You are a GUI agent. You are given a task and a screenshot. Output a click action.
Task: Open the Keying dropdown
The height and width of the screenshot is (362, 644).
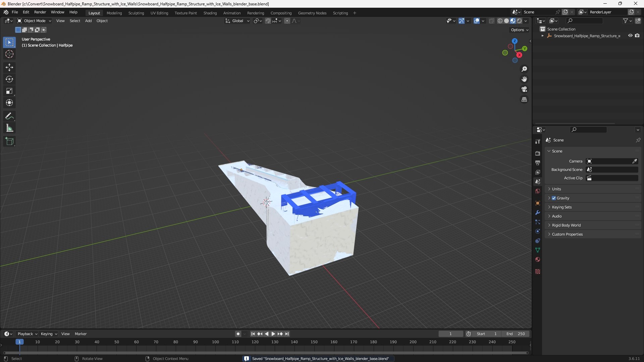coord(49,334)
